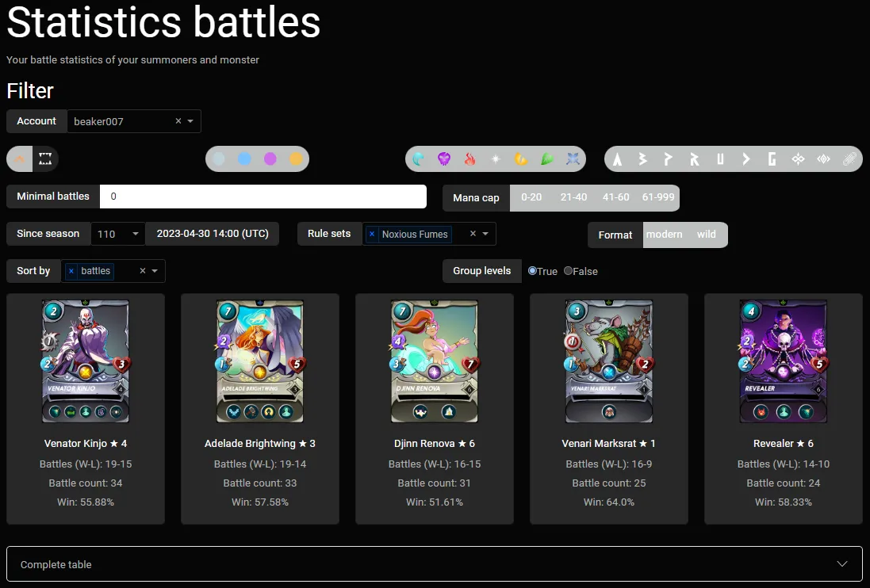Select the Adelade Brightwing ★ 3 name
Image resolution: width=870 pixels, height=588 pixels.
(259, 443)
